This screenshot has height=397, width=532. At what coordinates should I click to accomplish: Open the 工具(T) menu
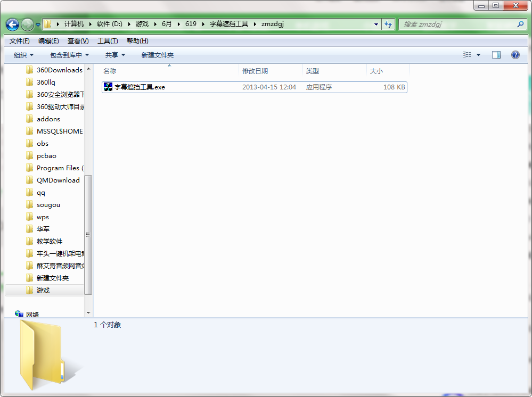[108, 41]
